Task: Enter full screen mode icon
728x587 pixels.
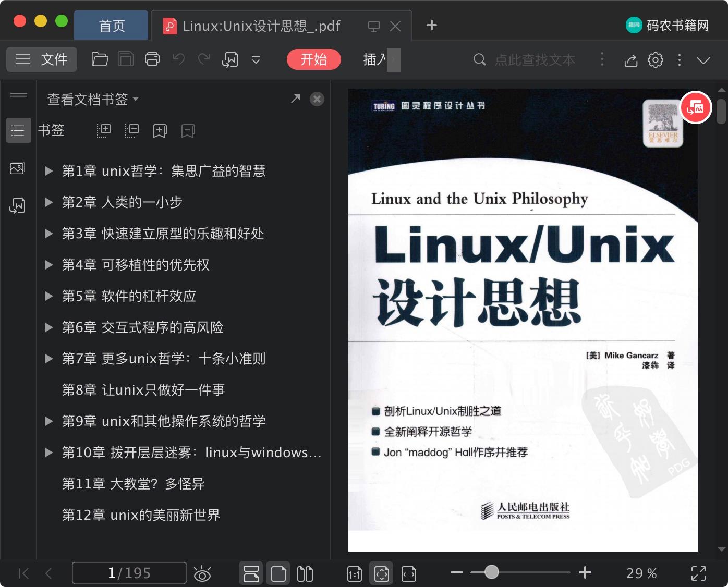Action: pos(699,573)
